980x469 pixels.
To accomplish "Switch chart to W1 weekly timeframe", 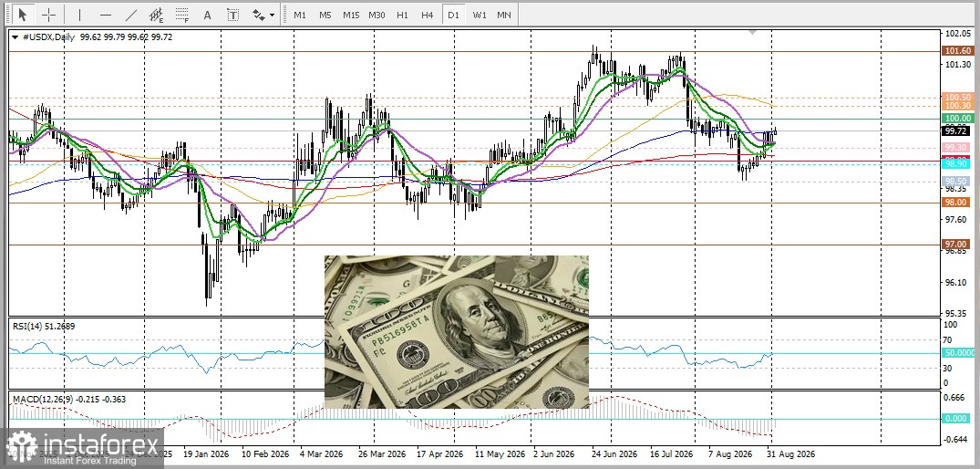I will coord(479,15).
